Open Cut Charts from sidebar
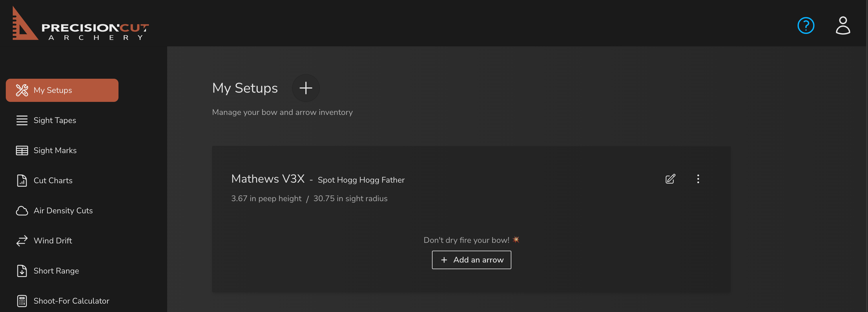This screenshot has width=868, height=312. coord(62,180)
